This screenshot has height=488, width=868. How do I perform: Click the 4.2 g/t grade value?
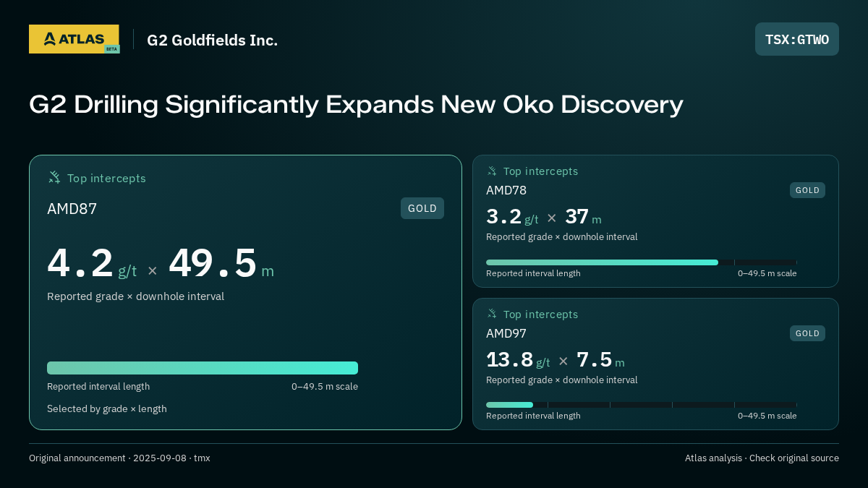(92, 263)
